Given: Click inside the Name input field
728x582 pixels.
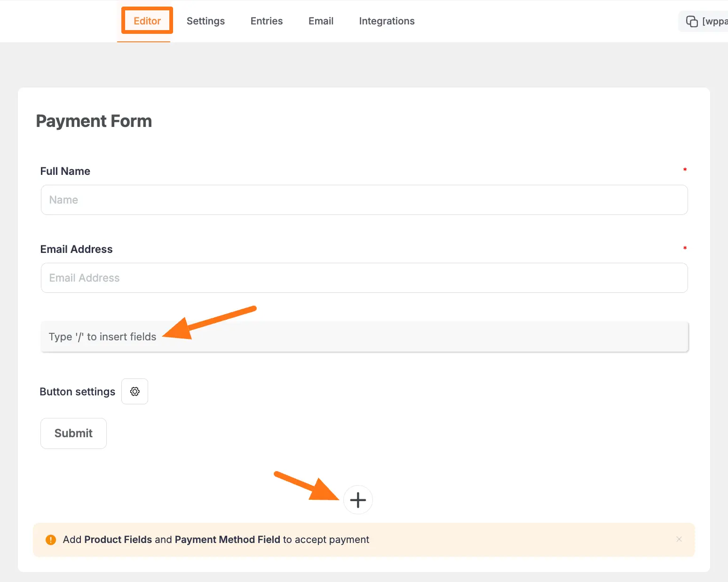Looking at the screenshot, I should point(364,200).
